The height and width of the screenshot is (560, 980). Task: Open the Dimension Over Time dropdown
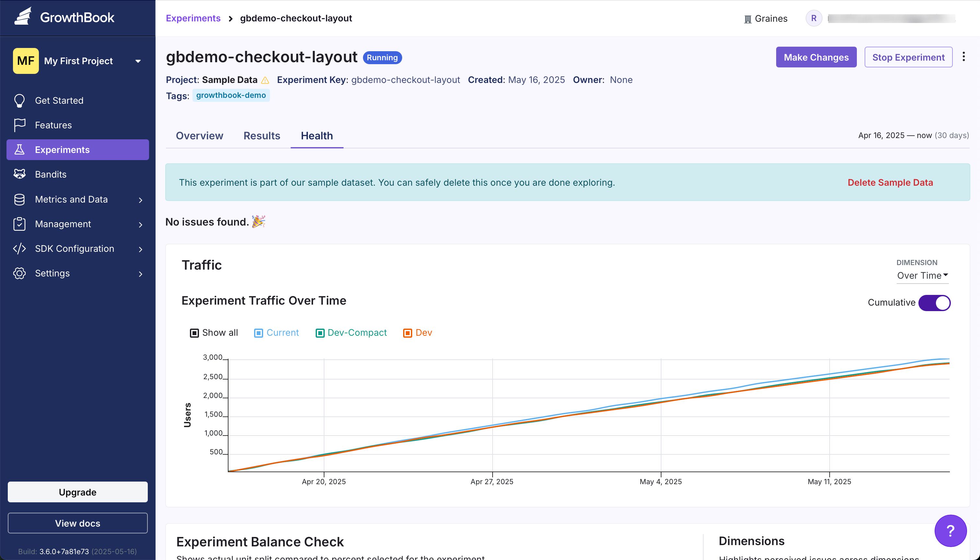point(922,275)
